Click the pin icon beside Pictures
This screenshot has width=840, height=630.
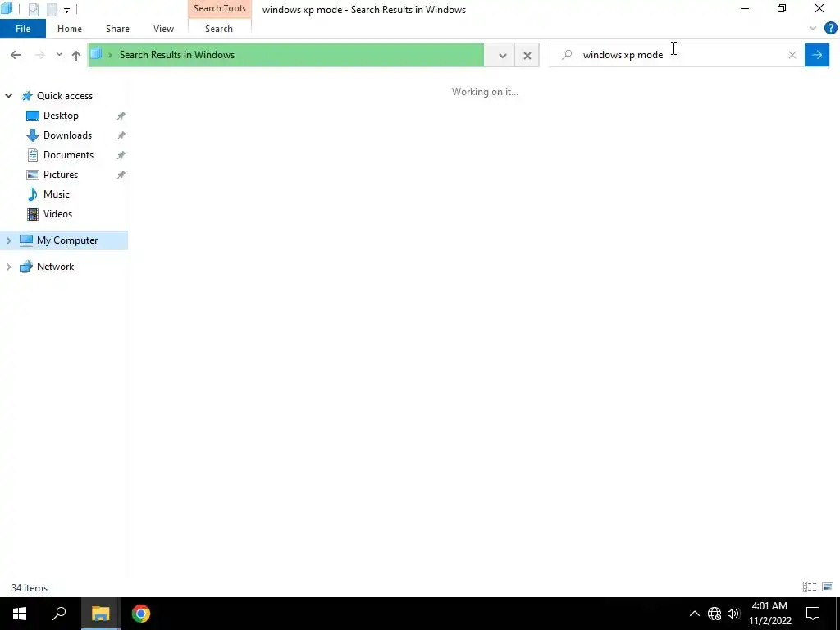pyautogui.click(x=121, y=175)
